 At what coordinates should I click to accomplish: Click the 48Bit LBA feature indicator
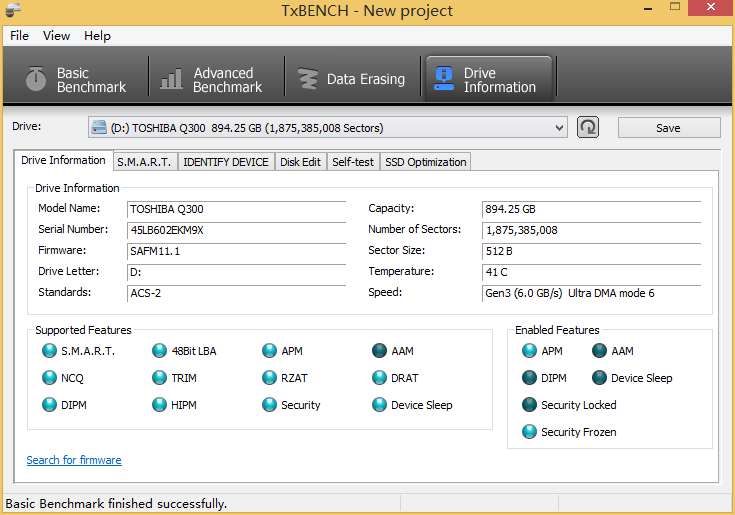[x=159, y=351]
